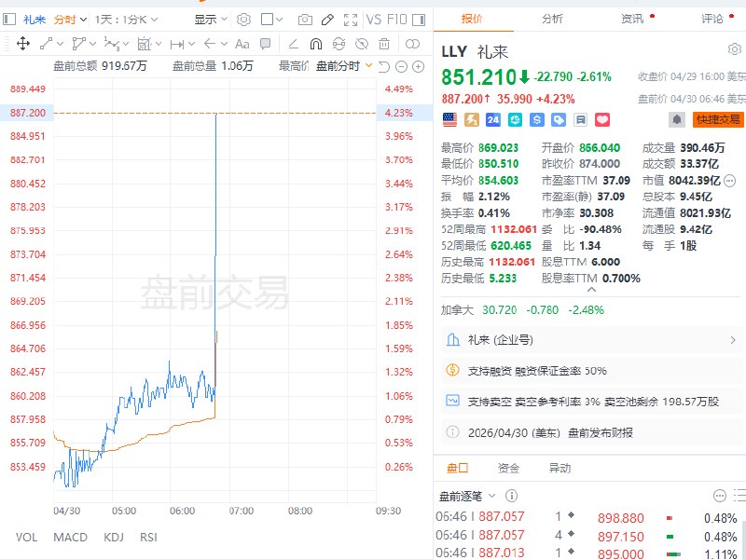
Task: Click the blue dollar sign icon
Action: point(537,119)
